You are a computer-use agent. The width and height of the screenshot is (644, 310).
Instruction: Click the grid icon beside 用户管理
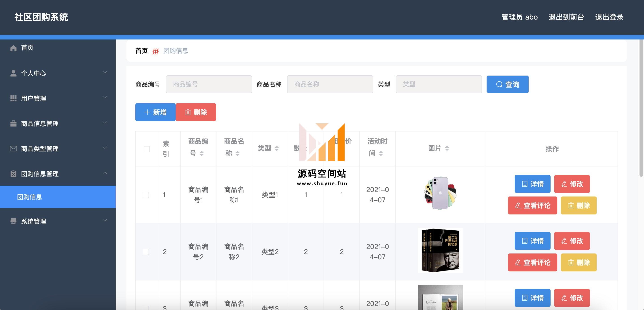(x=13, y=98)
